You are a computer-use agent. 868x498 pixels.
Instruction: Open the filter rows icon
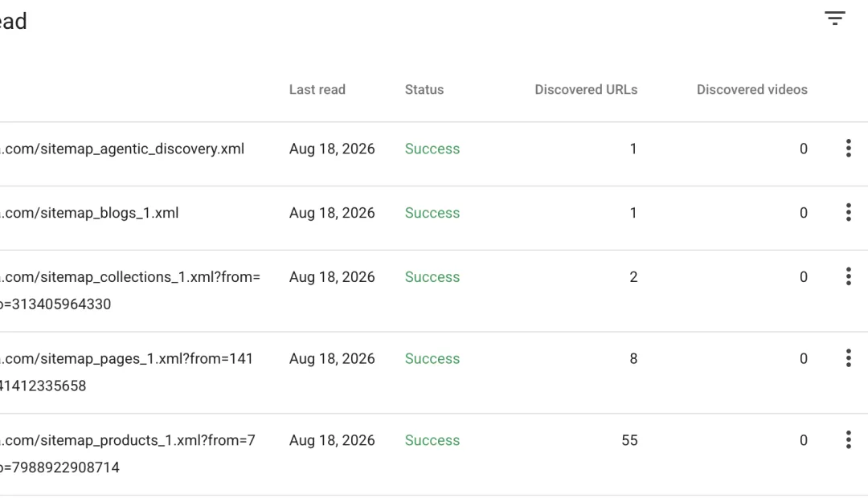[x=835, y=18]
